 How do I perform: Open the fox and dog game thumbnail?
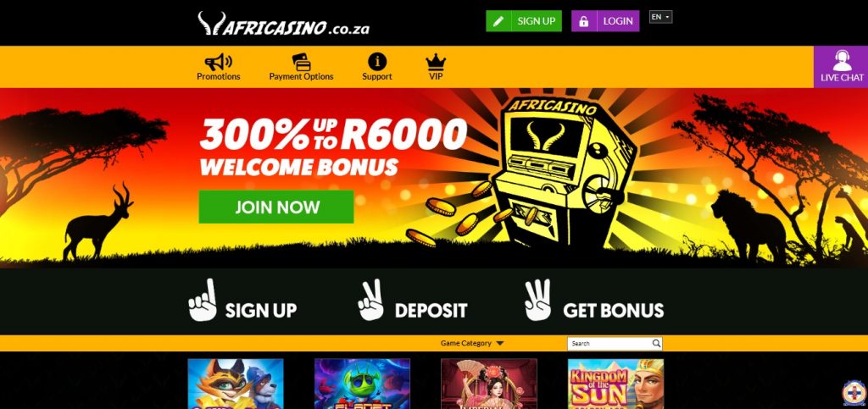(x=236, y=384)
